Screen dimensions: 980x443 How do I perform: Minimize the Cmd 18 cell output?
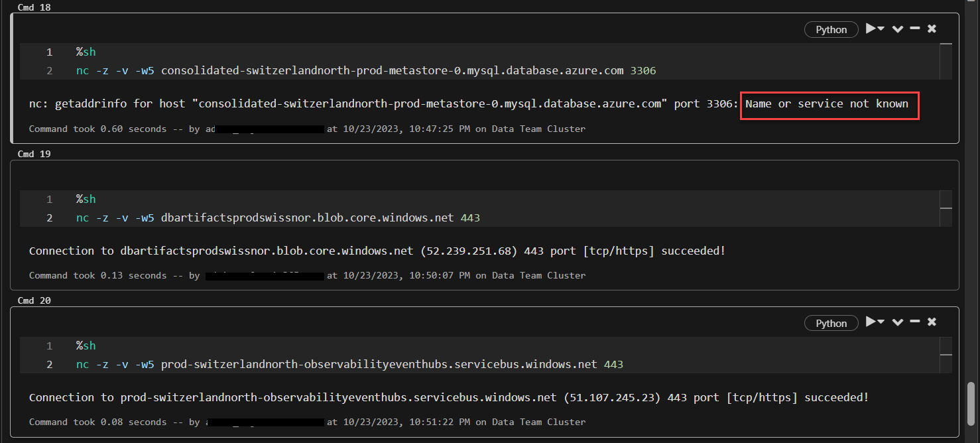pos(915,29)
